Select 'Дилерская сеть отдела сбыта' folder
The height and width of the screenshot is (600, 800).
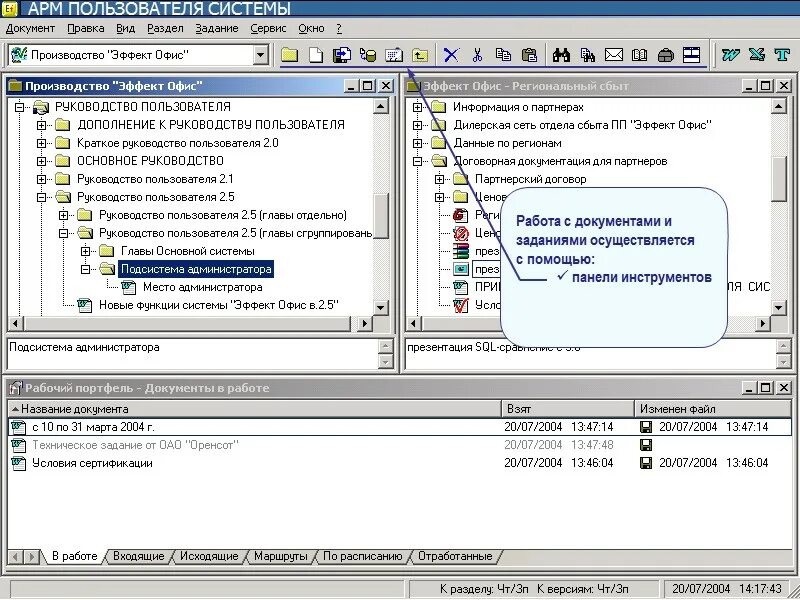582,125
